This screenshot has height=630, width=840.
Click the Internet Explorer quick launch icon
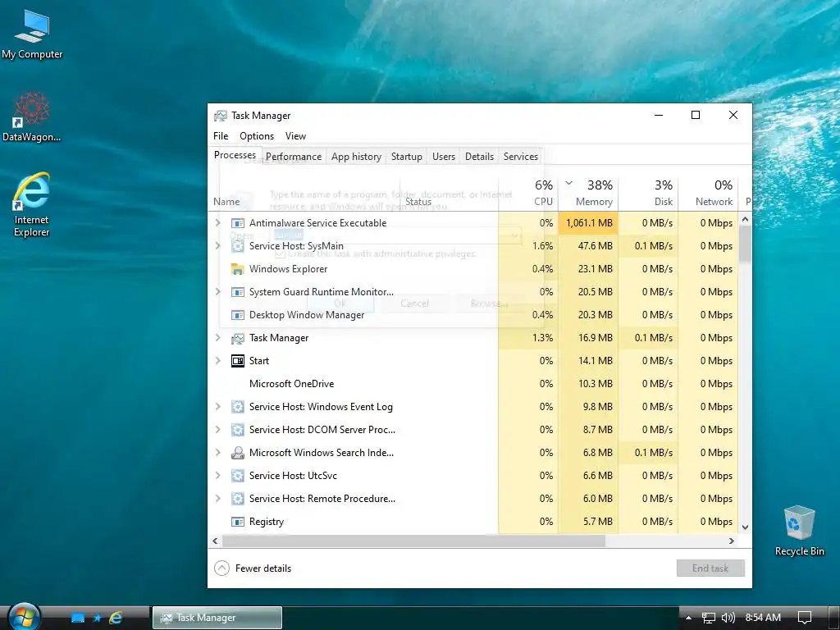116,618
